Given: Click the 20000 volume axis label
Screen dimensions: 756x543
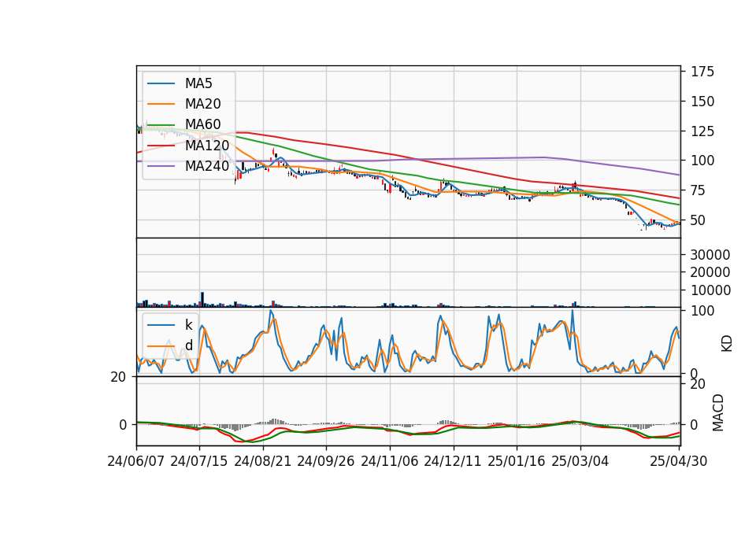Looking at the screenshot, I should point(710,273).
